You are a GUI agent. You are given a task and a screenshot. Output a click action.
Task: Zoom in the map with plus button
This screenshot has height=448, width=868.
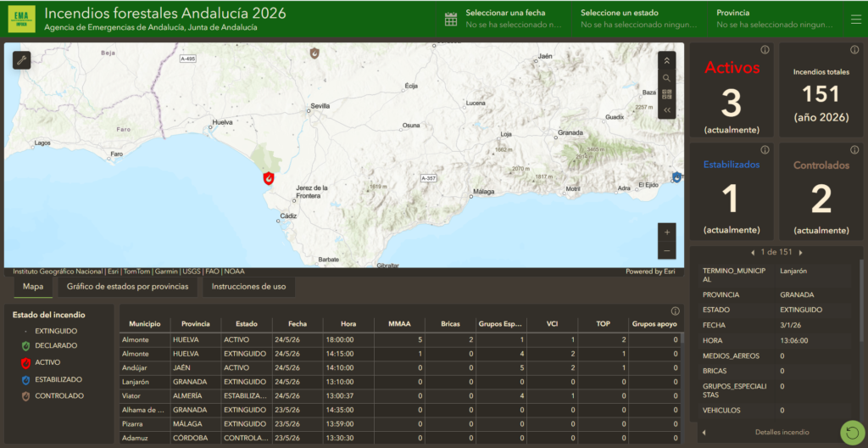pos(666,232)
